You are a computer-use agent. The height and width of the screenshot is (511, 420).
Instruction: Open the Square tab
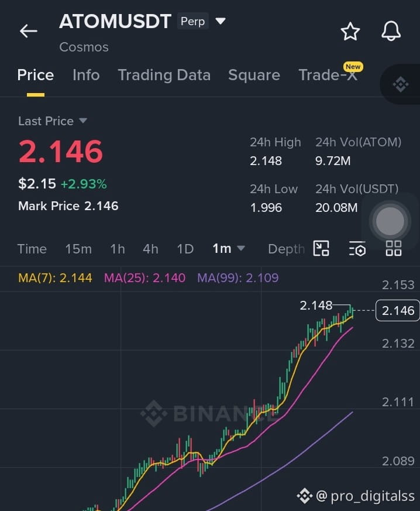254,76
